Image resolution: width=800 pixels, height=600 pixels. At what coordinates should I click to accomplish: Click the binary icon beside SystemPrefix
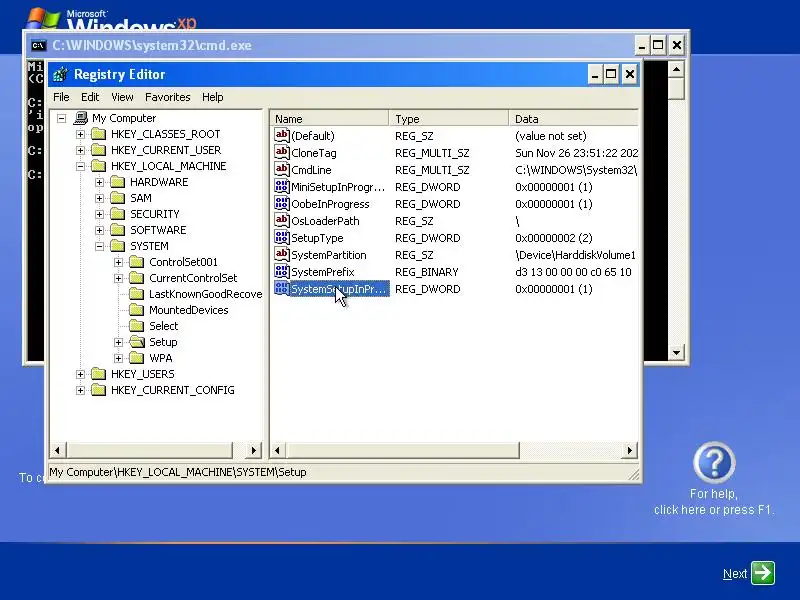pos(282,271)
